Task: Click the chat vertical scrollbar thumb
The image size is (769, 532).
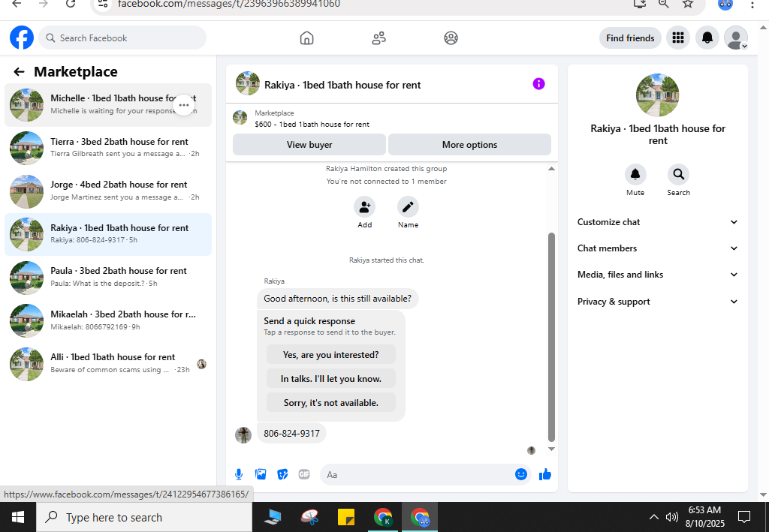Action: [551, 338]
